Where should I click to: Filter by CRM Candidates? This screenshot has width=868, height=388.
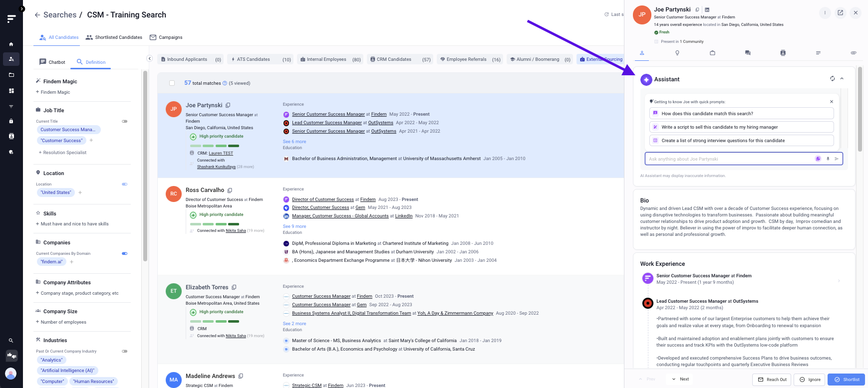tap(400, 59)
